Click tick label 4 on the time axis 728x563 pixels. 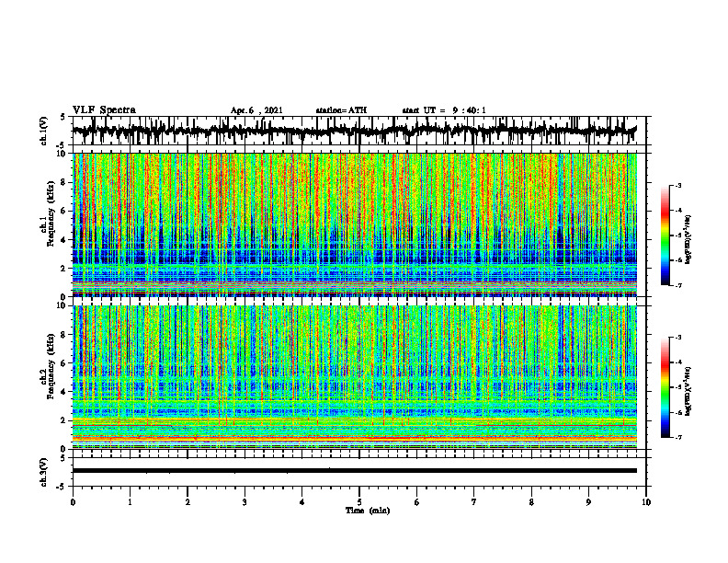coord(302,502)
